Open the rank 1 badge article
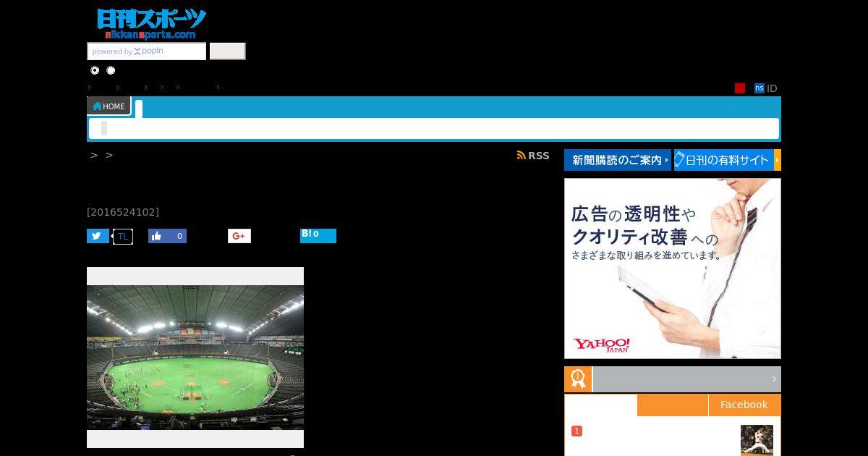 tap(576, 431)
